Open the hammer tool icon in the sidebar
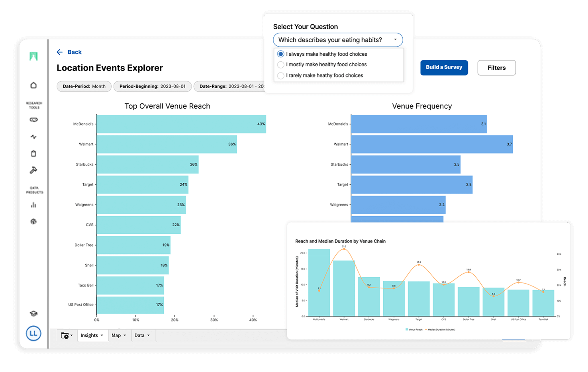The image size is (588, 372). (x=33, y=170)
